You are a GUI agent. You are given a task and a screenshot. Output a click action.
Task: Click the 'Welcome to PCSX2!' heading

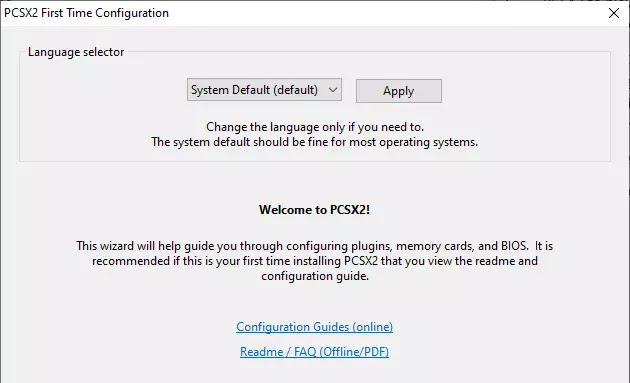pos(314,210)
